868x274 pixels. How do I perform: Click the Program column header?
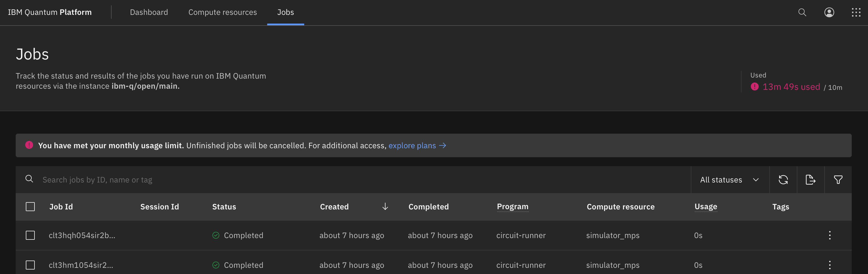[513, 207]
